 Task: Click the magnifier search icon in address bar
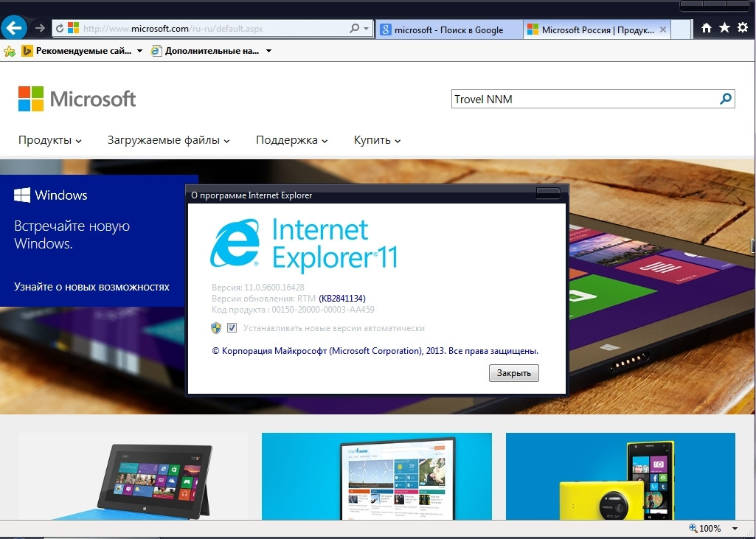pos(354,29)
